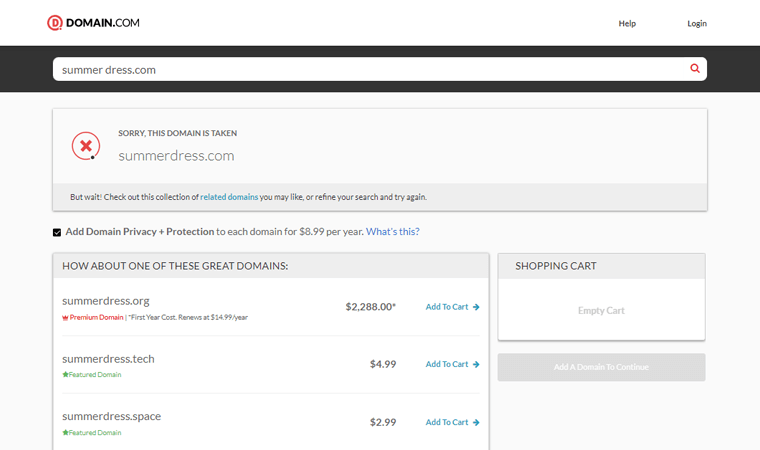Click the red X domain-taken icon
This screenshot has width=760, height=450.
tap(86, 146)
